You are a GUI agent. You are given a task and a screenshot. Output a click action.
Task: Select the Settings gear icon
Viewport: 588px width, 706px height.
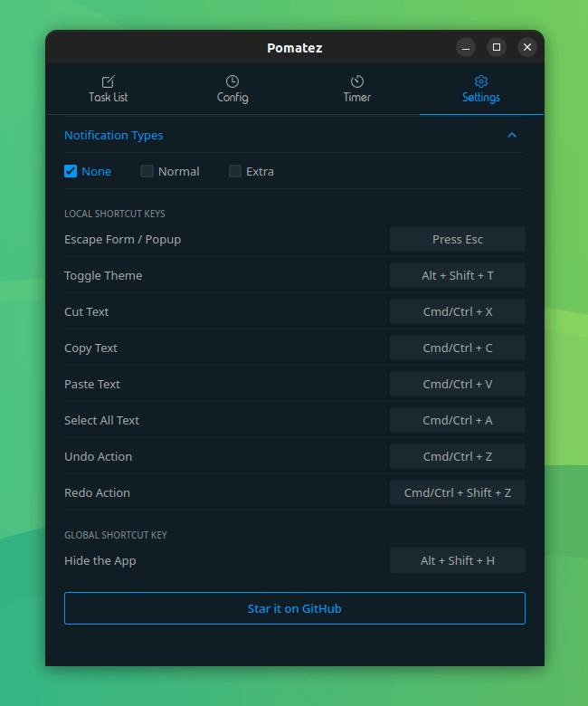(x=481, y=81)
